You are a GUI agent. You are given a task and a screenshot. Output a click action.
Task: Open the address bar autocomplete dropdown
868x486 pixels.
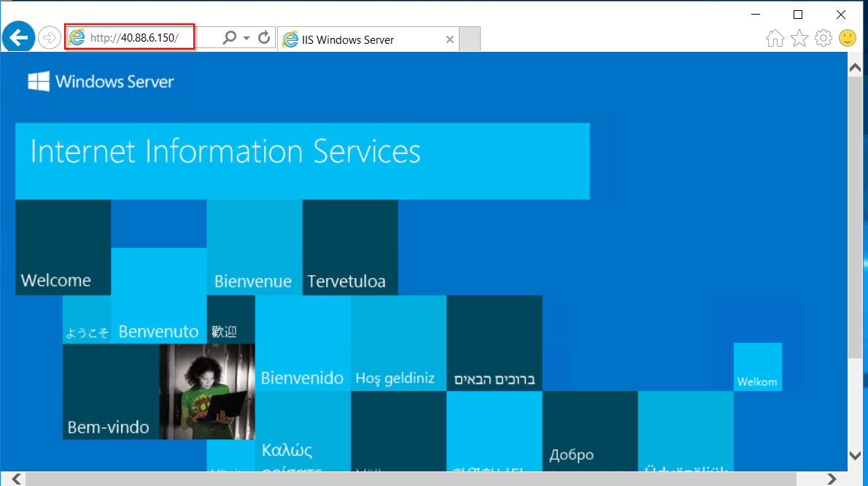tap(247, 36)
